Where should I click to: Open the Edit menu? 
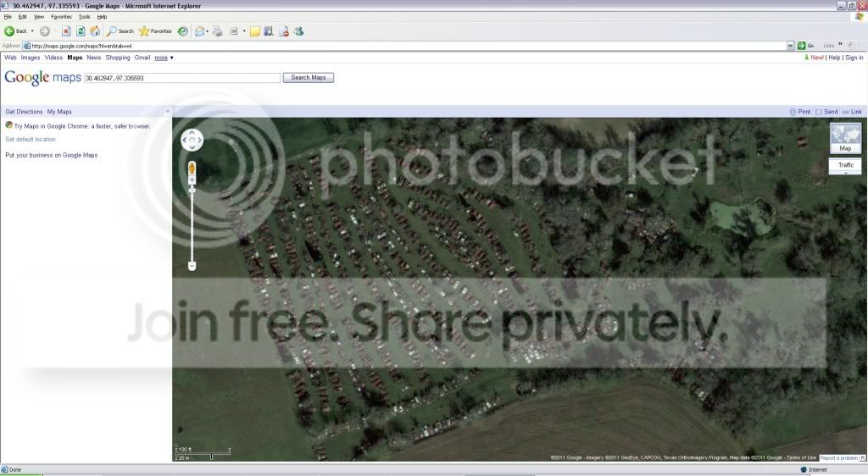(23, 17)
